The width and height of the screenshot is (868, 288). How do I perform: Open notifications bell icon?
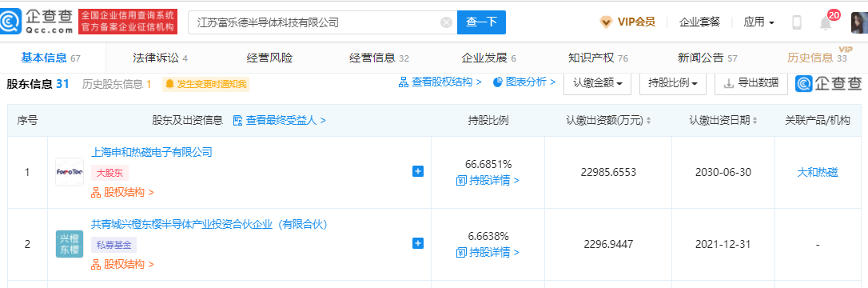[826, 23]
